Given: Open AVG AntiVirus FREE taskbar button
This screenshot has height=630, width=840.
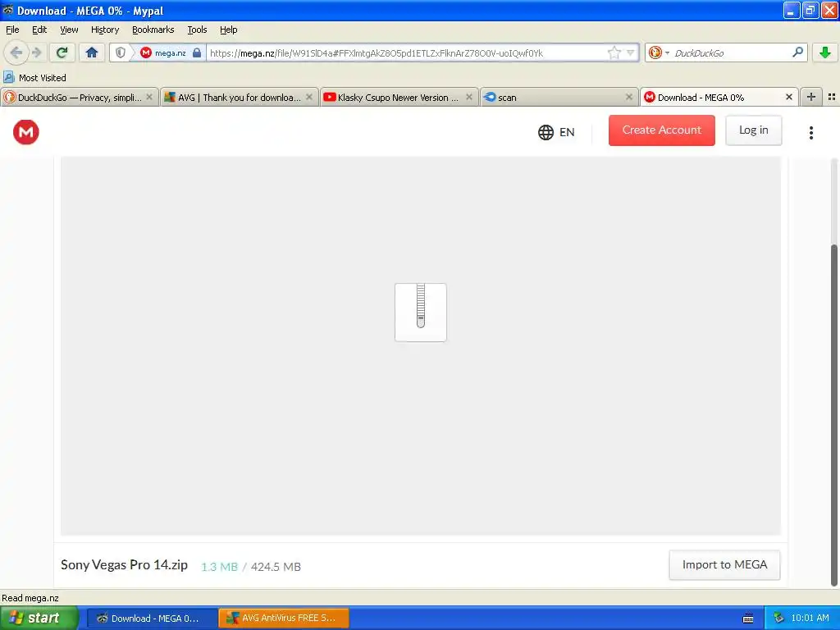Looking at the screenshot, I should [284, 618].
